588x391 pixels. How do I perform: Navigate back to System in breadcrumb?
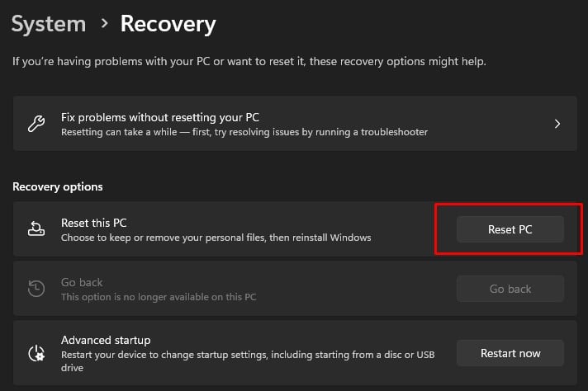coord(49,24)
